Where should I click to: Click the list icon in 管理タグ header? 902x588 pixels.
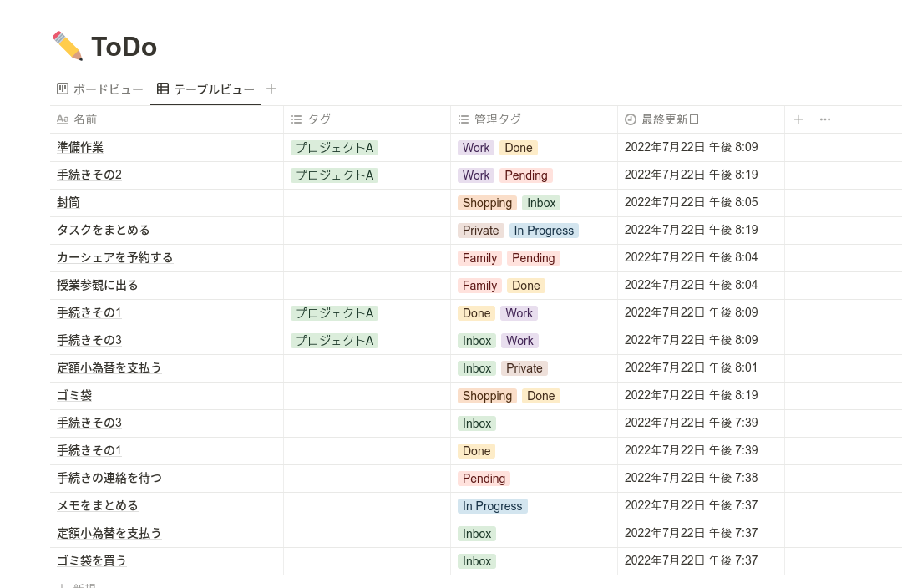click(464, 119)
